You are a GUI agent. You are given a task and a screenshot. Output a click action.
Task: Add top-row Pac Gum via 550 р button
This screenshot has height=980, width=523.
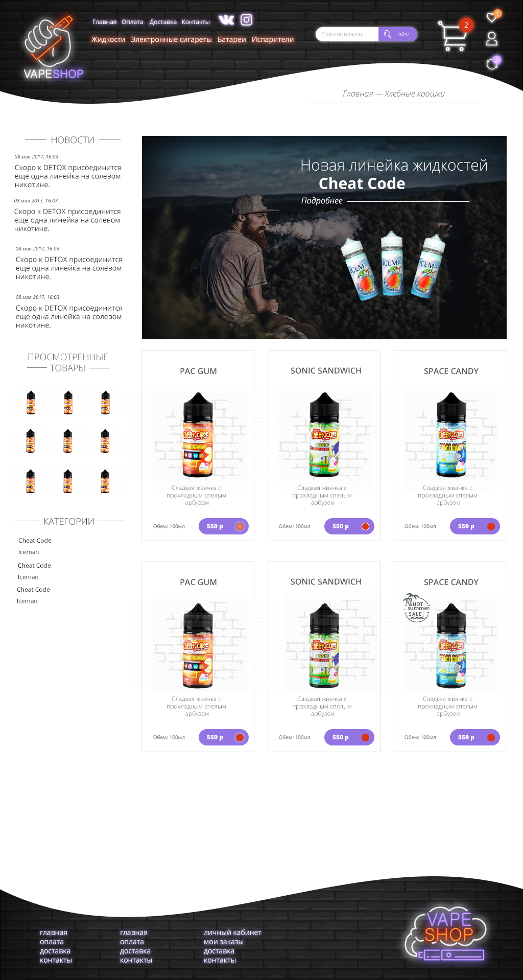(x=224, y=526)
